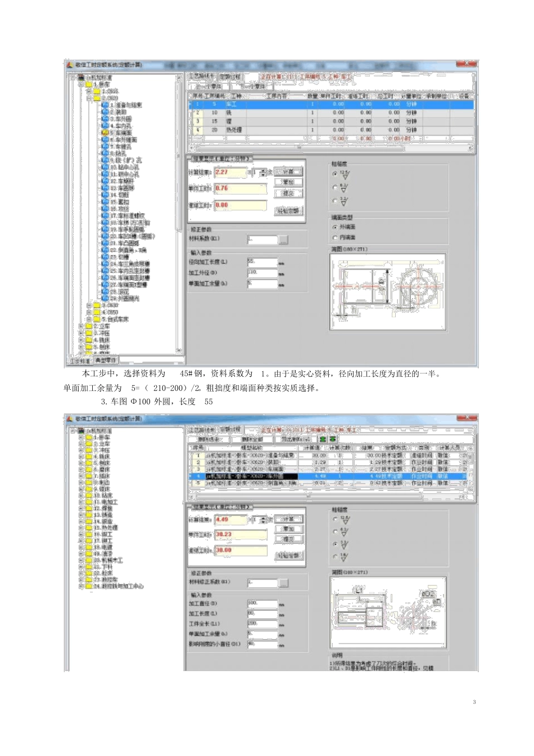The image size is (534, 756).
Task: Open 工艺路线卡 tab in lower window
Action: pos(201,430)
